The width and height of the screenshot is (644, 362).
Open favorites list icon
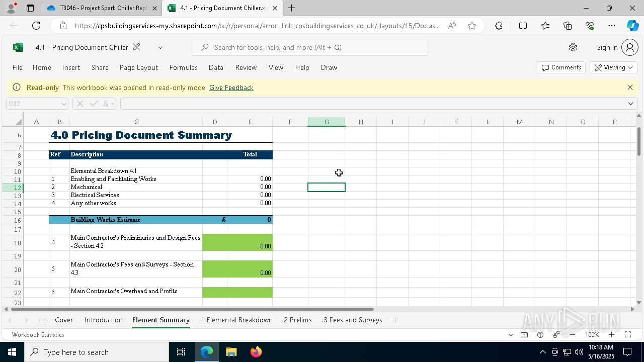545,26
